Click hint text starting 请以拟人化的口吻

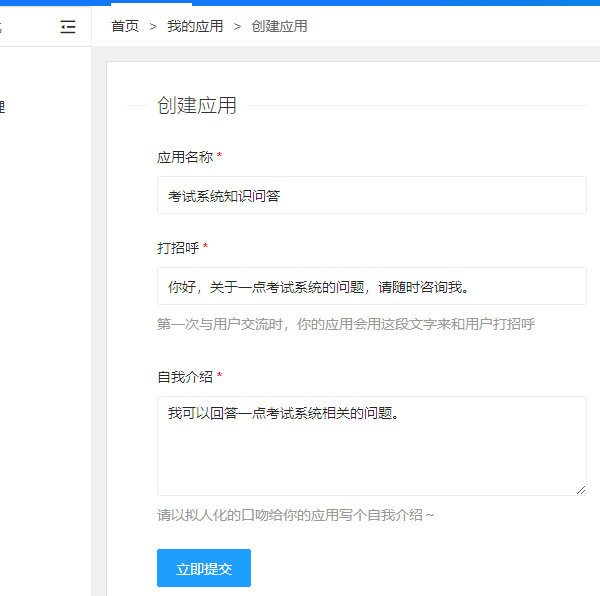[295, 515]
